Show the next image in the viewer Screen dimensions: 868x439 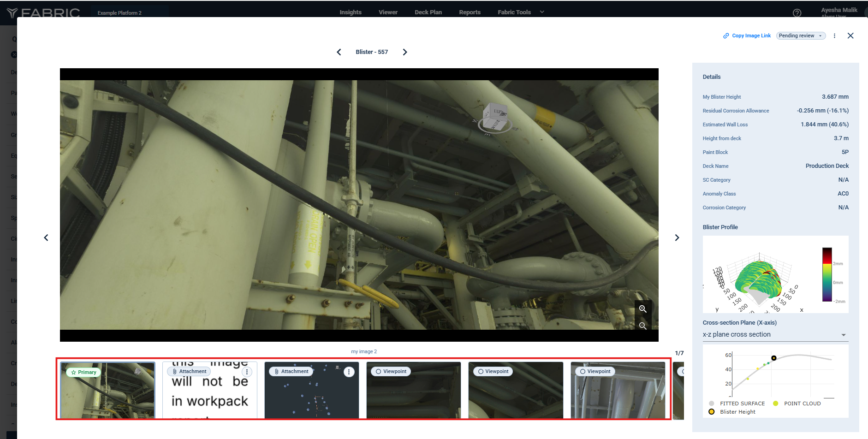pyautogui.click(x=677, y=237)
